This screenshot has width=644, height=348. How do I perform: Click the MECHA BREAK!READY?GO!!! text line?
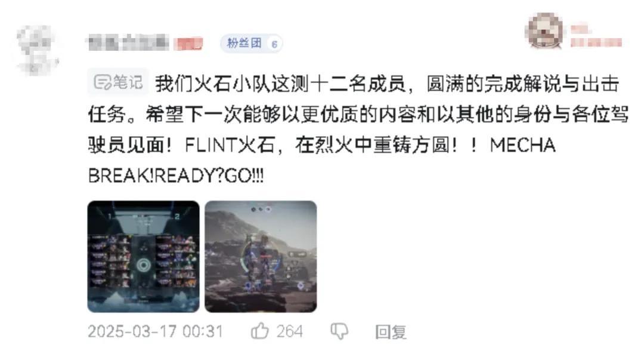pos(321,160)
